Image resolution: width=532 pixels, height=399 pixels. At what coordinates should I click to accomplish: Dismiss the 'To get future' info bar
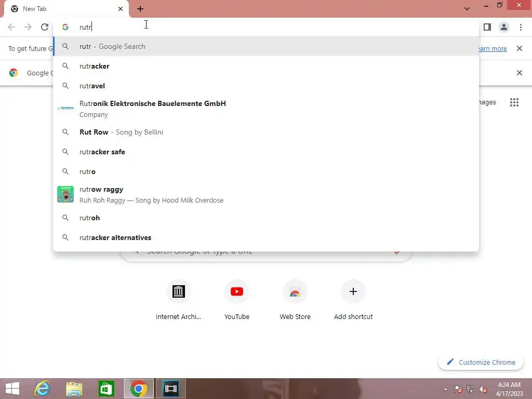(x=519, y=48)
